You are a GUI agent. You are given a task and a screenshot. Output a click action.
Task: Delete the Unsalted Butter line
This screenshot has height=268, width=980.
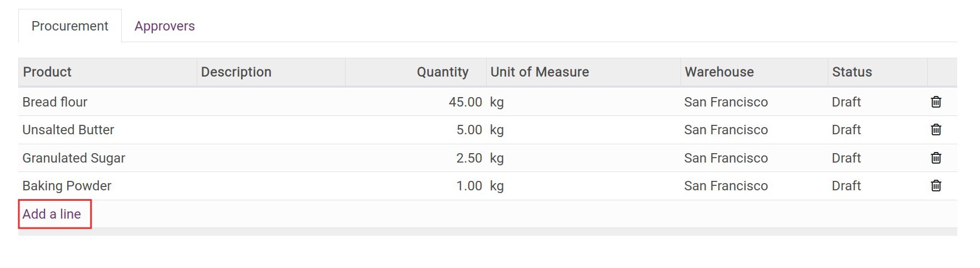click(936, 130)
